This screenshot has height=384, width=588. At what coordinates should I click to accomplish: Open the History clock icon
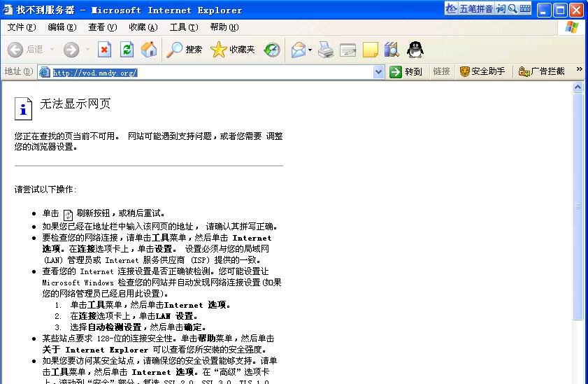pyautogui.click(x=272, y=50)
